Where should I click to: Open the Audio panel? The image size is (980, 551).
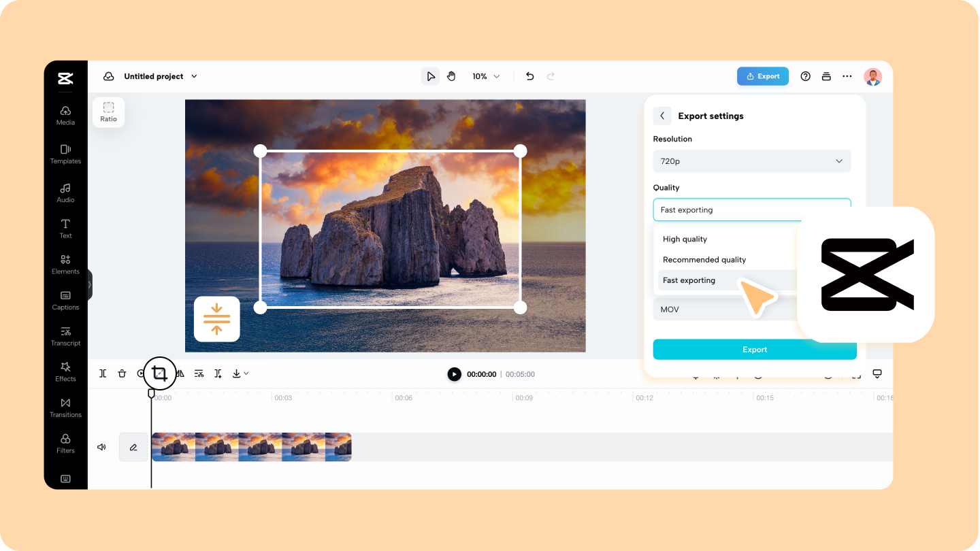pos(65,194)
